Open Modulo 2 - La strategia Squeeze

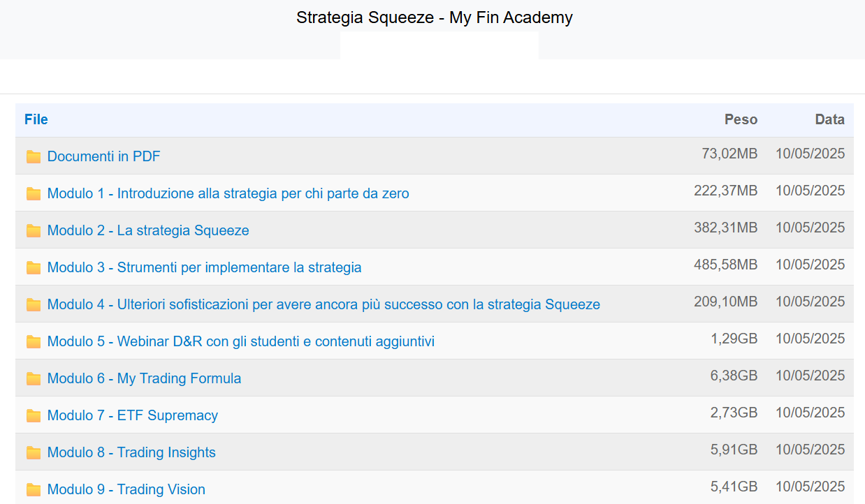coord(148,230)
